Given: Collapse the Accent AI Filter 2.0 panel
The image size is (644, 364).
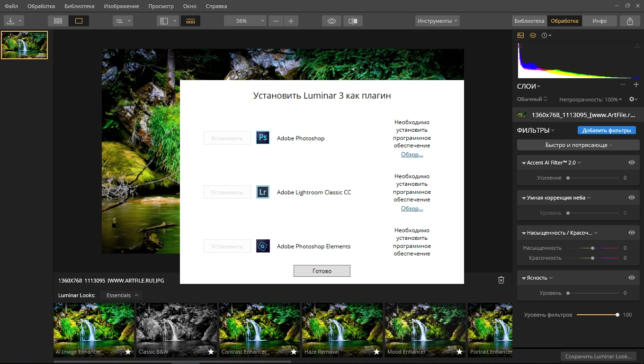Looking at the screenshot, I should 524,163.
